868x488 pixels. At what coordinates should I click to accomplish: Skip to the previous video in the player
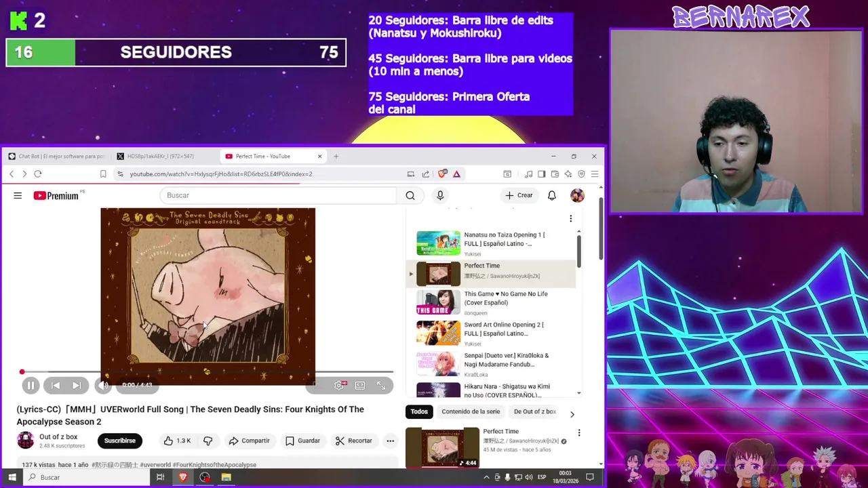56,385
